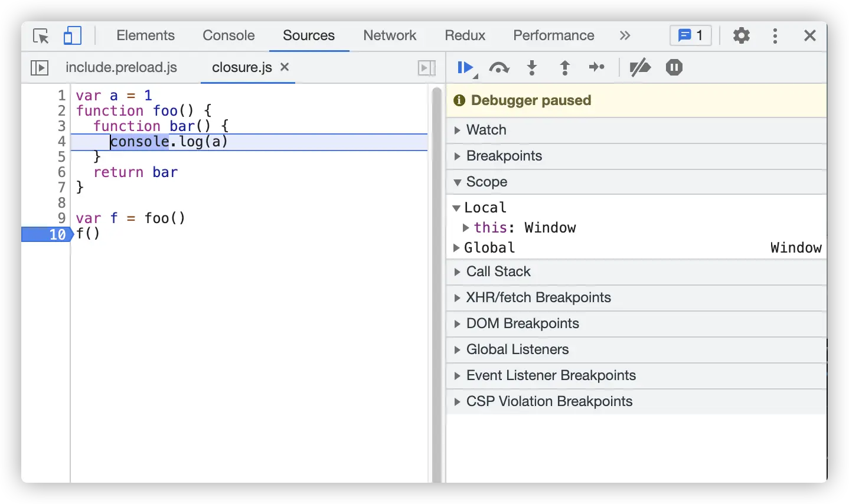Step out of current function
Image resolution: width=849 pixels, height=504 pixels.
click(x=564, y=68)
